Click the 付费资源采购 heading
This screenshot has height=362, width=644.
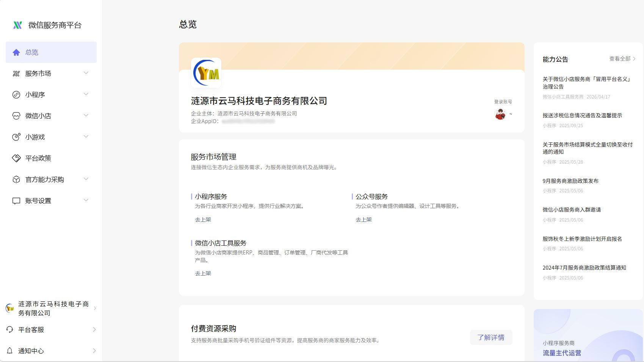213,329
